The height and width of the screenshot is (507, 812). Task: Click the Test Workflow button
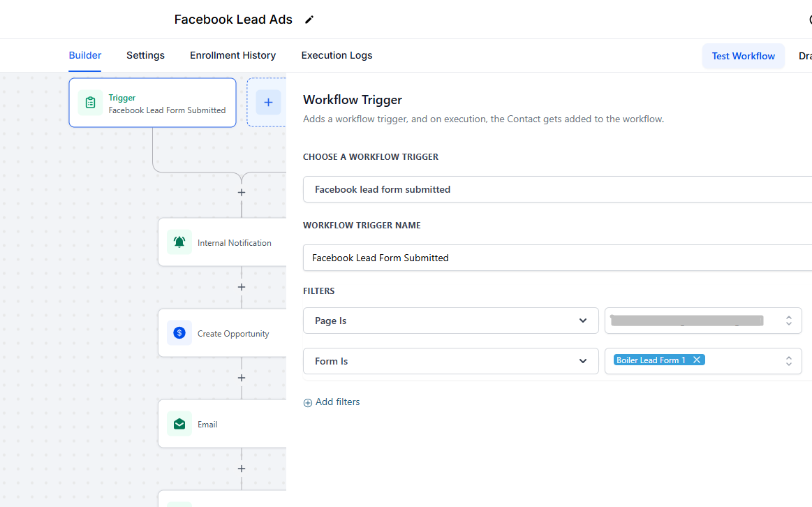pos(743,56)
